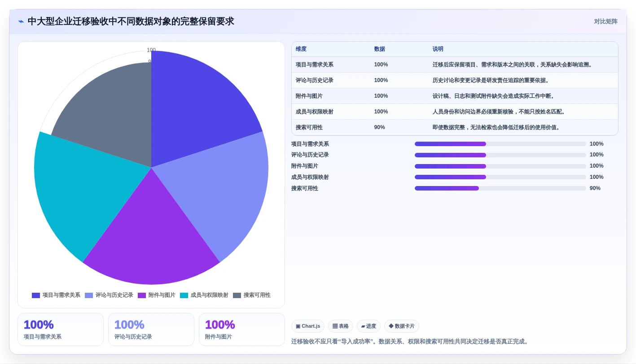Toggle the 评论与历史记录 legend color swatch
The height and width of the screenshot is (364, 636).
[89, 295]
